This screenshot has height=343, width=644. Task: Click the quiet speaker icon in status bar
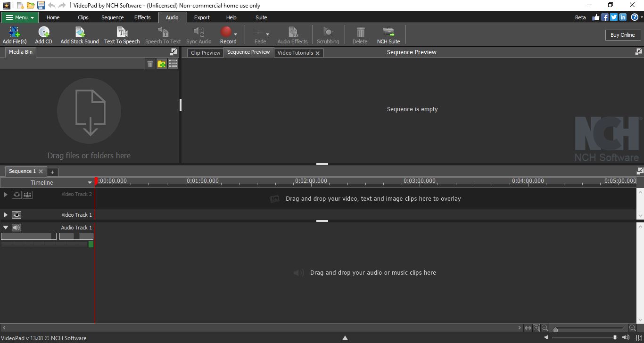pyautogui.click(x=546, y=338)
